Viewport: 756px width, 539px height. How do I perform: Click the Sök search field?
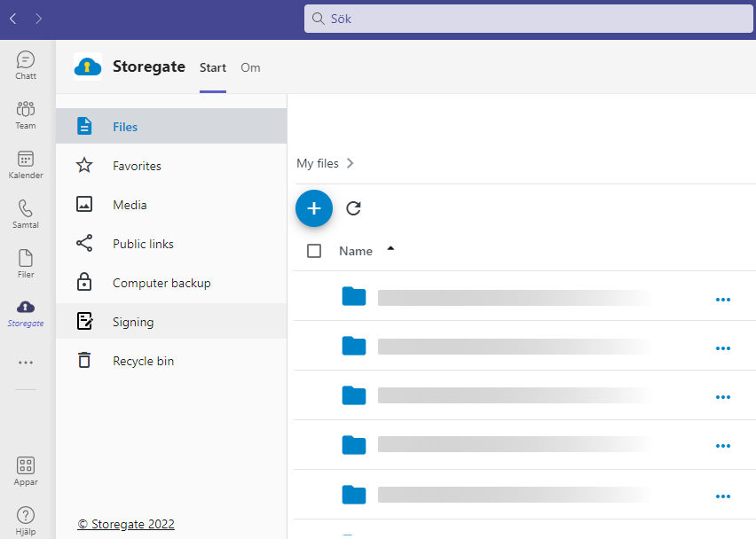pos(529,19)
